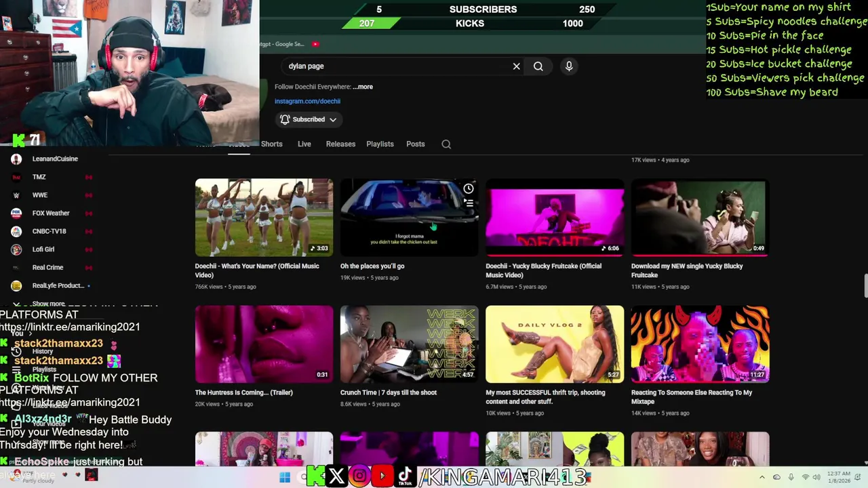Show hidden system tray icons chevron
The height and width of the screenshot is (488, 868).
tap(762, 477)
